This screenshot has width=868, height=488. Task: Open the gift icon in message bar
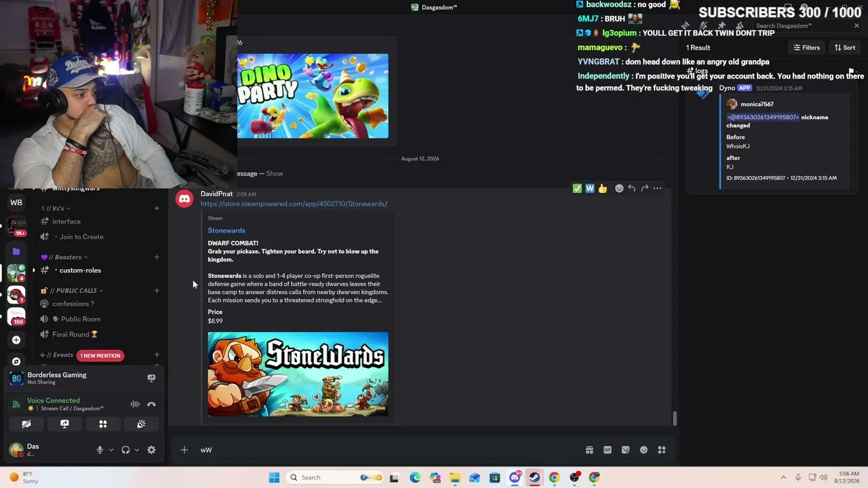pyautogui.click(x=589, y=450)
